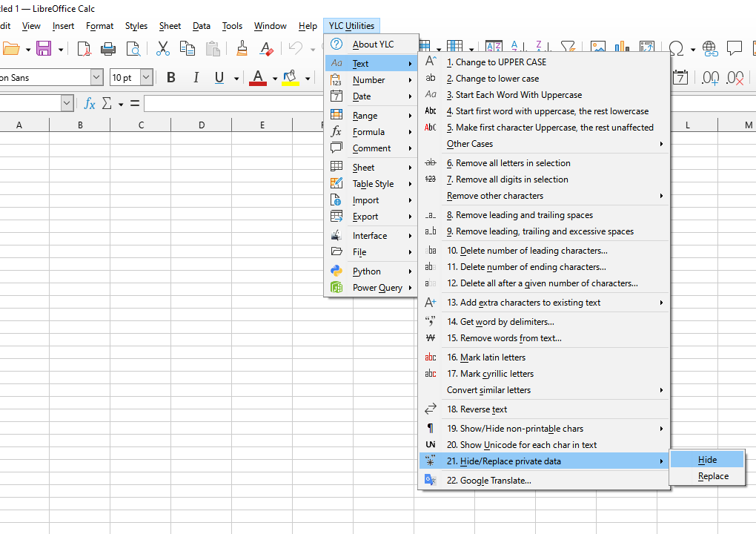Click the Sum sigma icon

coord(107,104)
